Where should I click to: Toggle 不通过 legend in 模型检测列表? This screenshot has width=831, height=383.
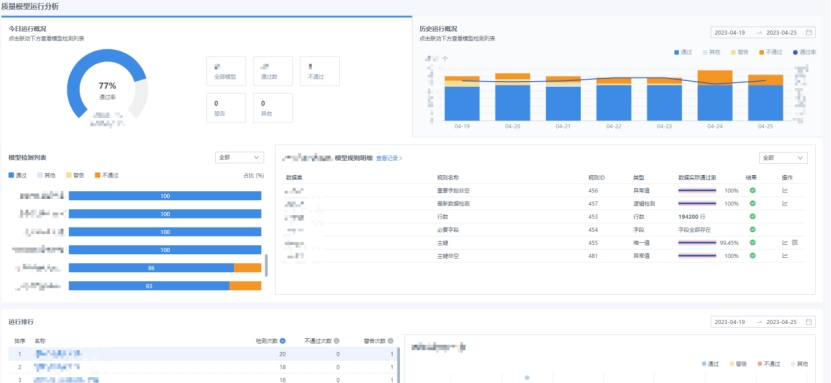point(107,175)
